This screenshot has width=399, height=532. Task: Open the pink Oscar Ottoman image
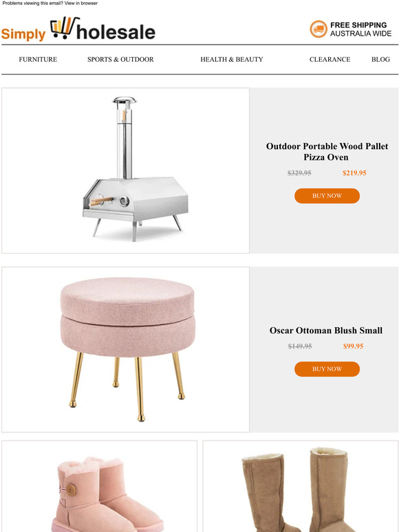(125, 349)
